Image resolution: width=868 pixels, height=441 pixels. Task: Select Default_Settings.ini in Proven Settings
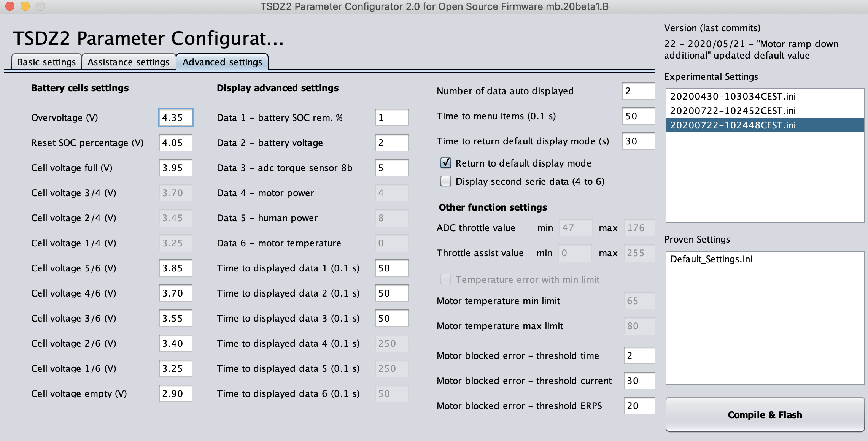click(x=765, y=259)
